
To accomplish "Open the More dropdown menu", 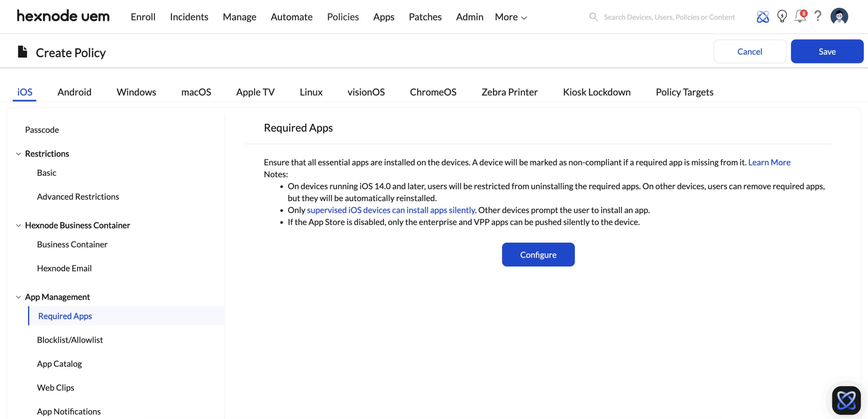I will click(x=511, y=17).
